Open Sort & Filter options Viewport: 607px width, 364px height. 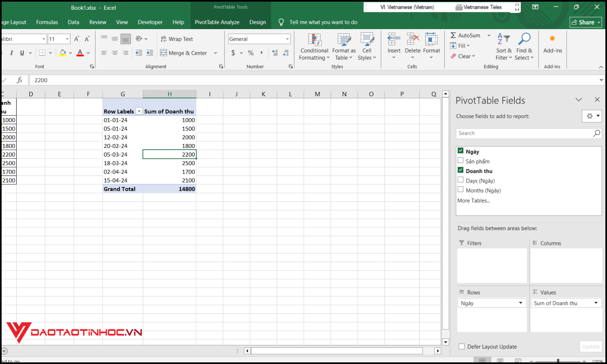pyautogui.click(x=503, y=46)
